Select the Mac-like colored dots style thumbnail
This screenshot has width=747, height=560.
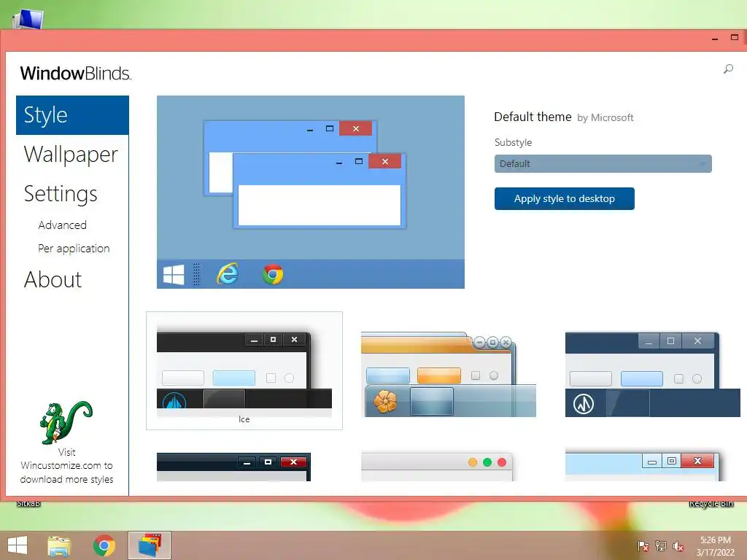coord(437,467)
